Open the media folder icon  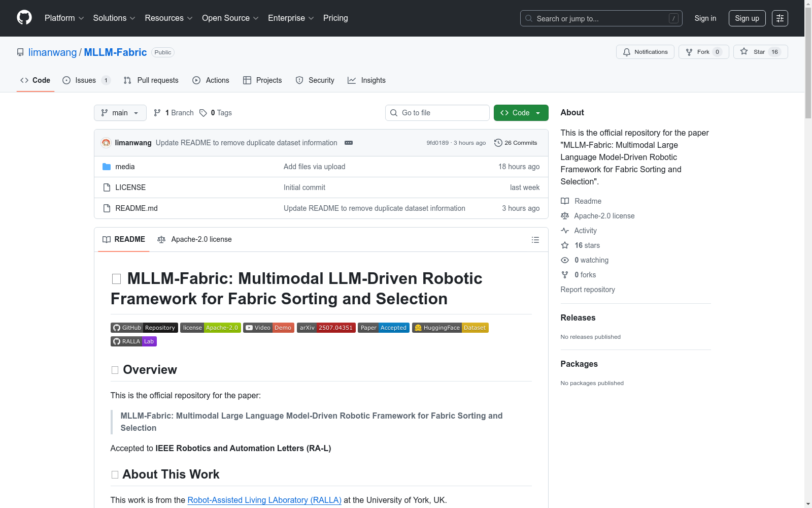pyautogui.click(x=107, y=167)
